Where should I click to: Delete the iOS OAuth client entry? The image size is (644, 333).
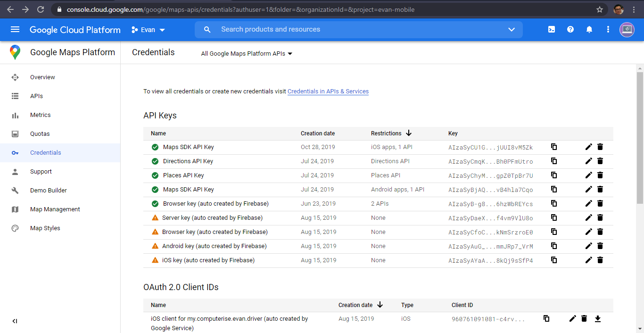pyautogui.click(x=584, y=319)
